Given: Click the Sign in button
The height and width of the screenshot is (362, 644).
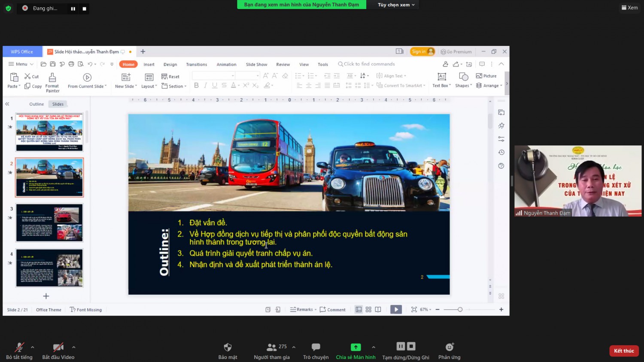Looking at the screenshot, I should coord(422,51).
